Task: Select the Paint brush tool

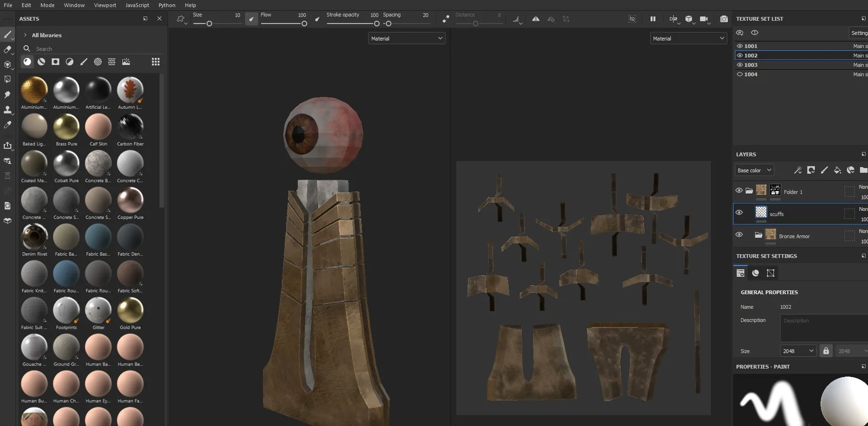Action: tap(8, 34)
